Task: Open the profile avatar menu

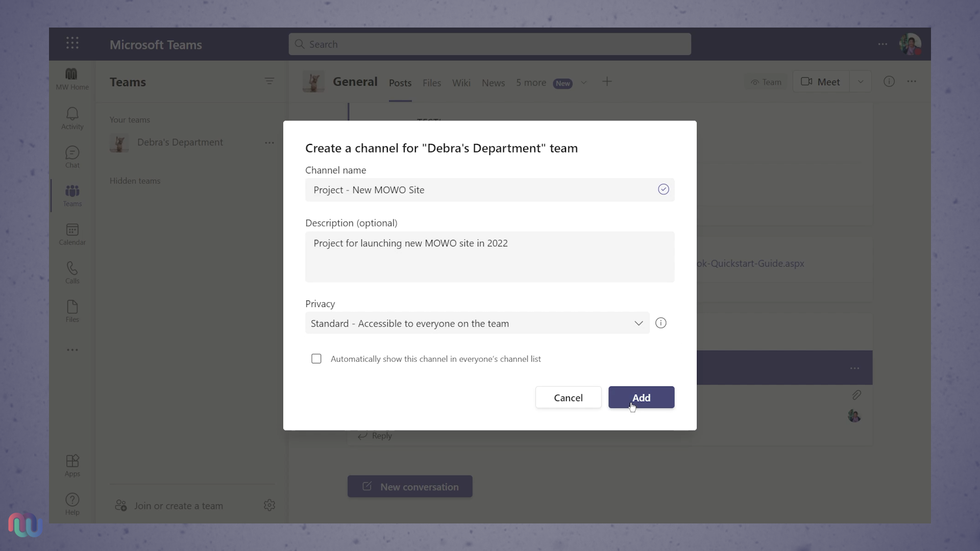Action: point(910,44)
